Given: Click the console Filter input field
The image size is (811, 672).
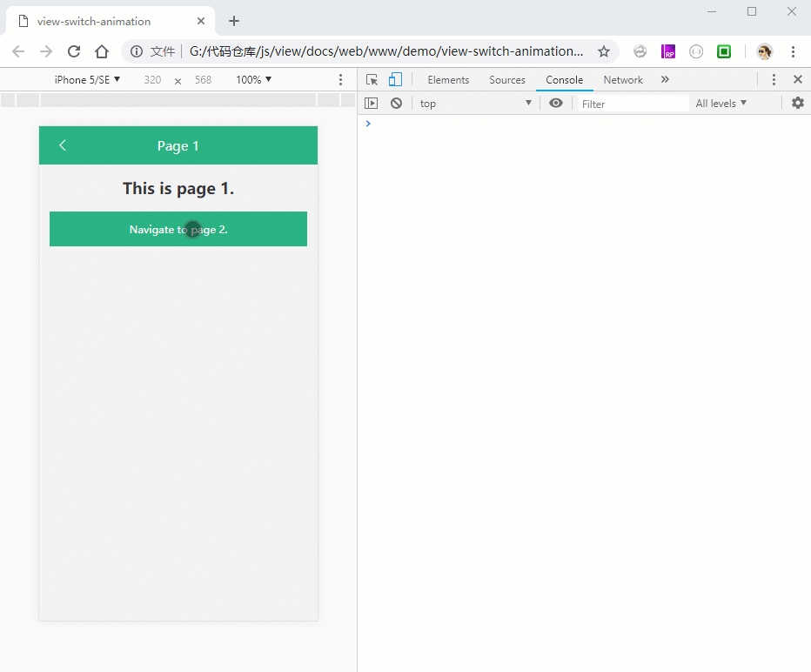Looking at the screenshot, I should (633, 104).
